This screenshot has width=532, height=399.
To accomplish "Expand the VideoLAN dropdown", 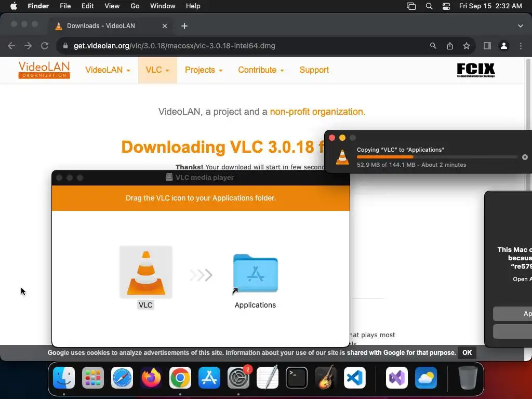I will click(108, 70).
